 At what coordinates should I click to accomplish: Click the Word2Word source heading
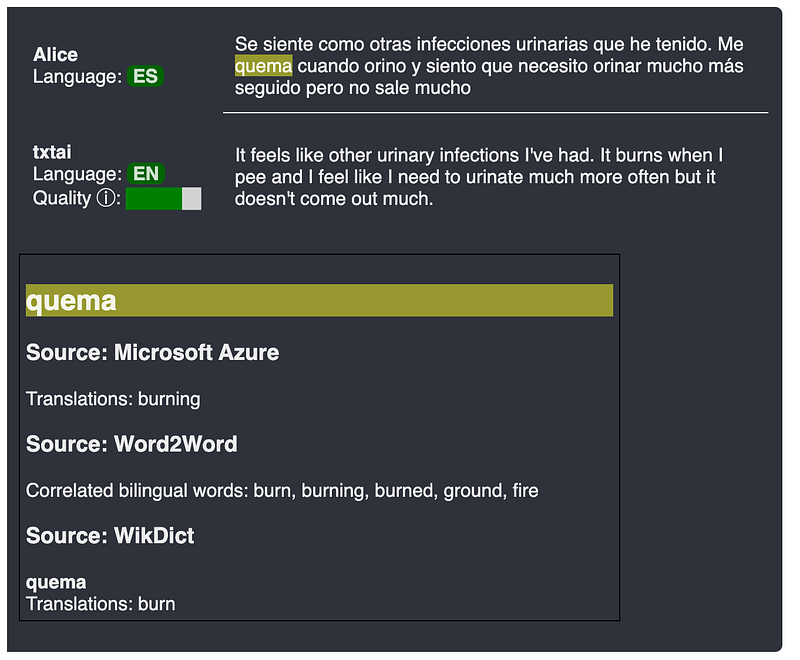click(131, 445)
